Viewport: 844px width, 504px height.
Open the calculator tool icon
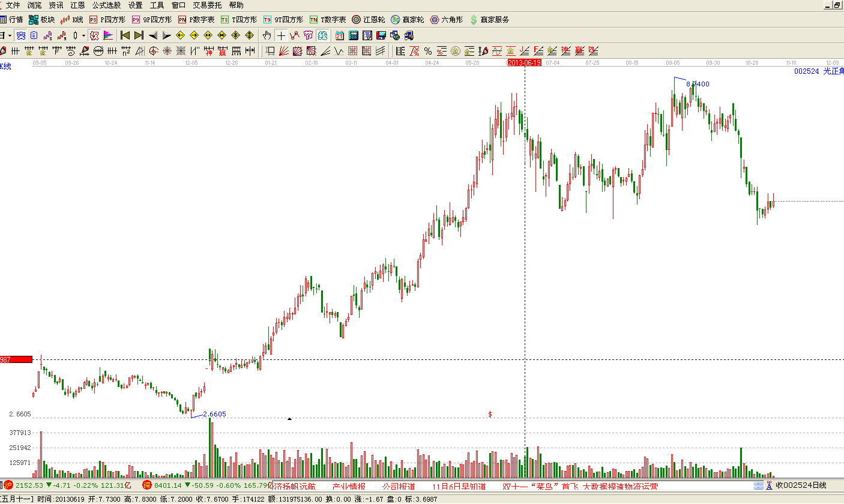pyautogui.click(x=354, y=35)
